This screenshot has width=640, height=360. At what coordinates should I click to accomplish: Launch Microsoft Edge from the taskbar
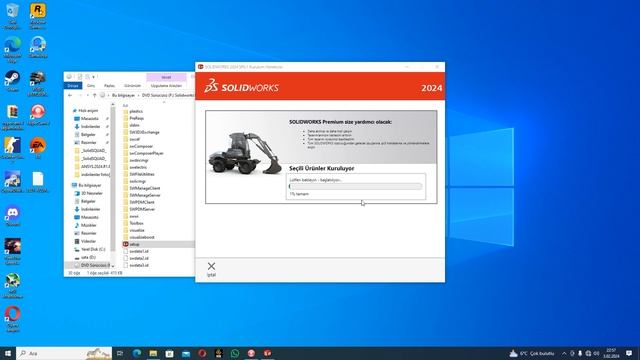click(137, 353)
